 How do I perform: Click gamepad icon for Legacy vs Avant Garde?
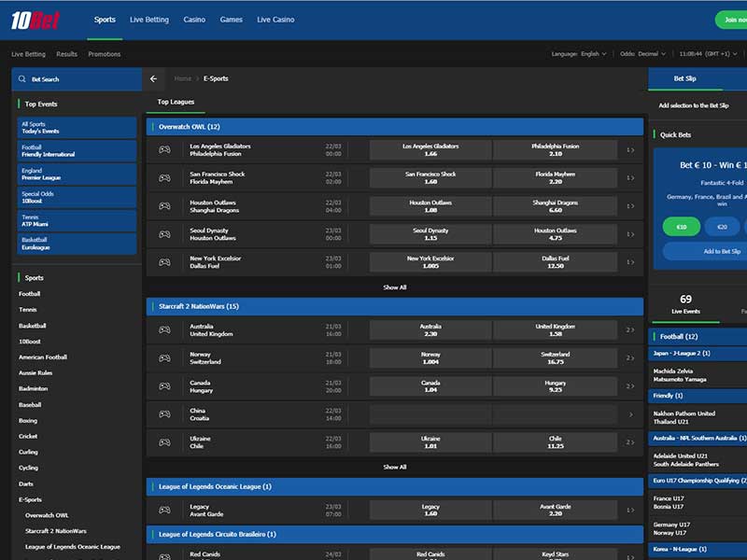coord(164,510)
